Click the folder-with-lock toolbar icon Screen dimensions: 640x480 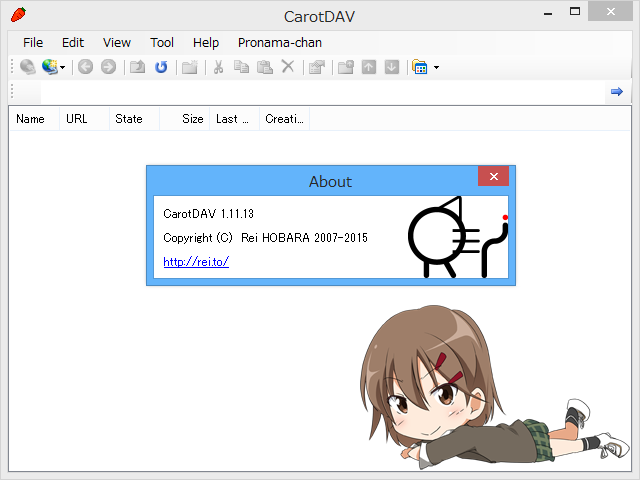coord(346,67)
